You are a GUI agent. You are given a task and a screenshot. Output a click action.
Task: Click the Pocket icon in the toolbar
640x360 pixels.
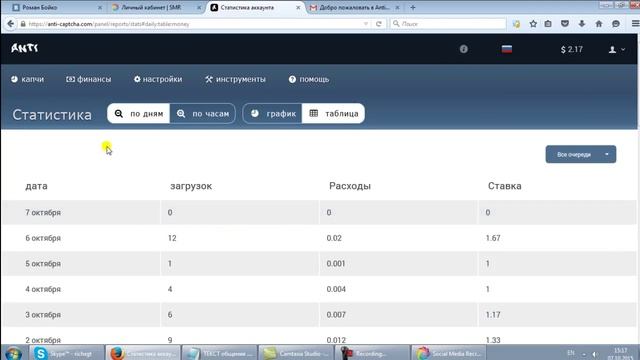(565, 24)
